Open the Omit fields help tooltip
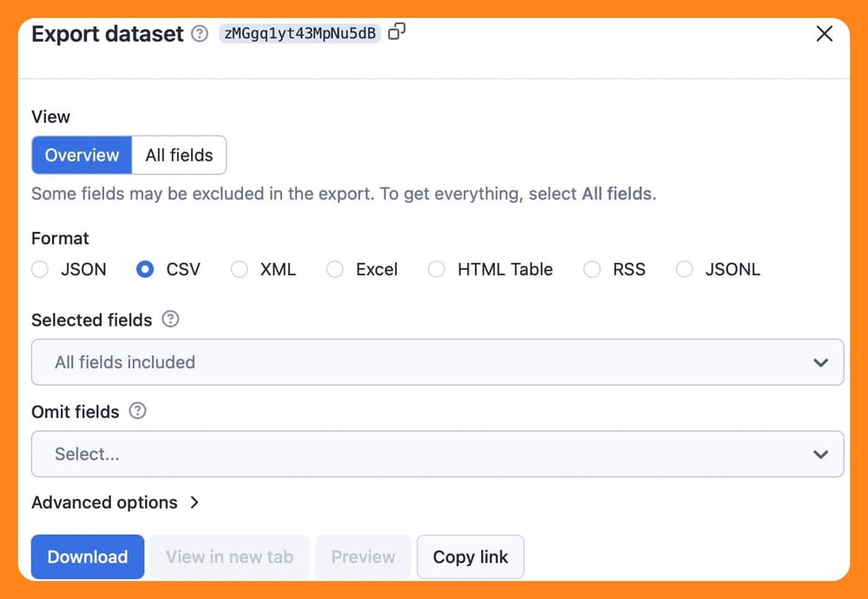 136,411
